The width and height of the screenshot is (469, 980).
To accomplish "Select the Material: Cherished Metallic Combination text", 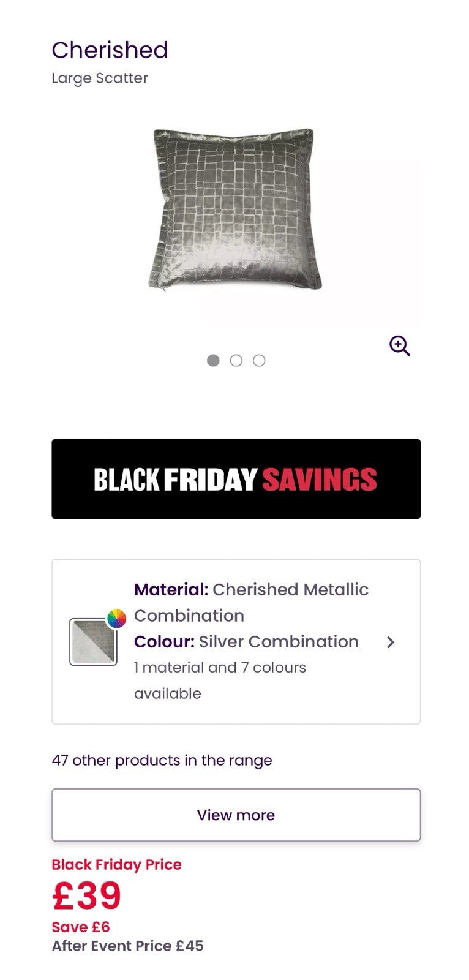I will pos(251,602).
